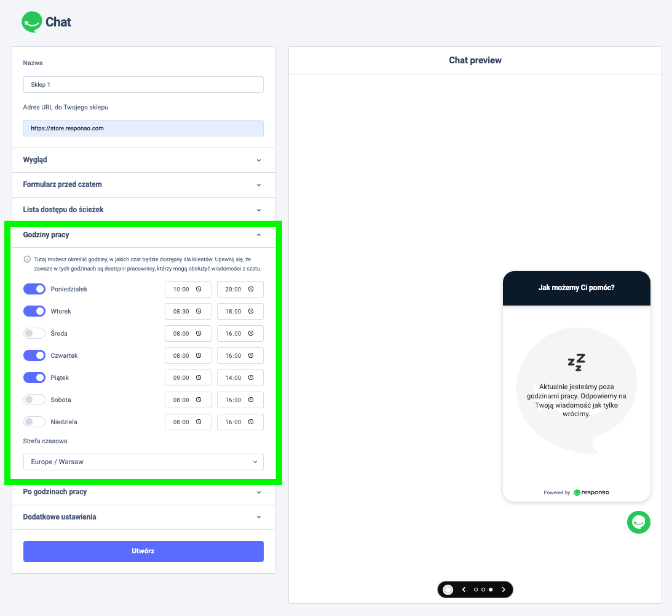
Task: Turn on the Sobota toggle
Action: point(34,400)
